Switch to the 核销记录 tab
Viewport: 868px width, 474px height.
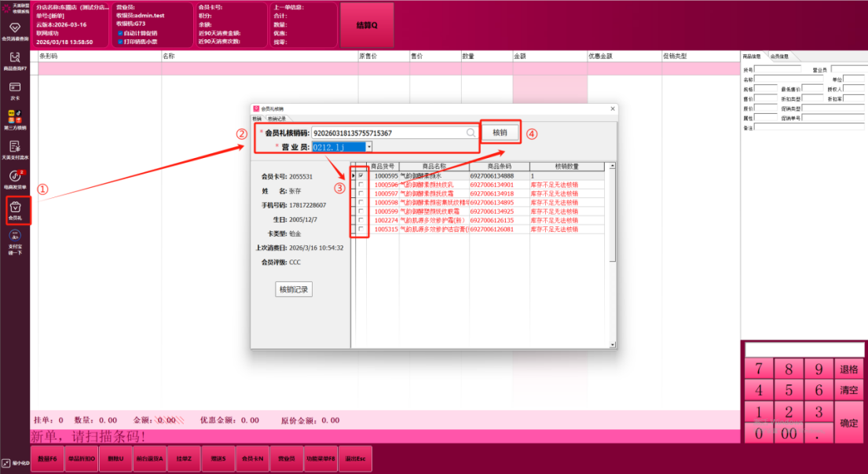click(x=277, y=118)
